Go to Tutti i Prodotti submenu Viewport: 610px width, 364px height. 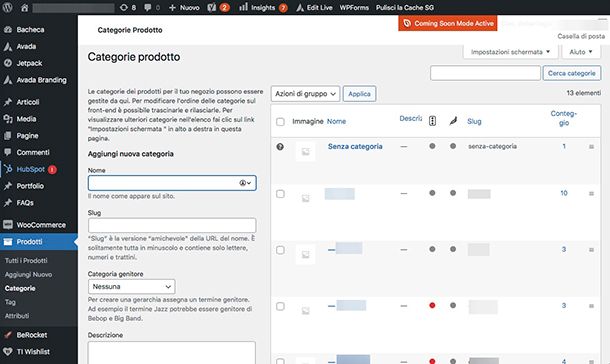click(26, 261)
